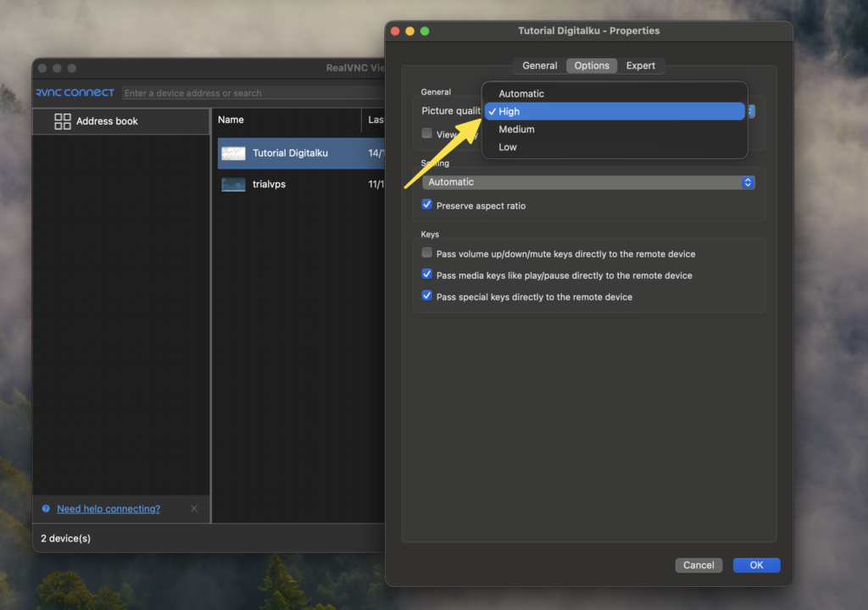Open the Scaling Automatic dropdown
Image resolution: width=868 pixels, height=610 pixels.
tap(588, 182)
